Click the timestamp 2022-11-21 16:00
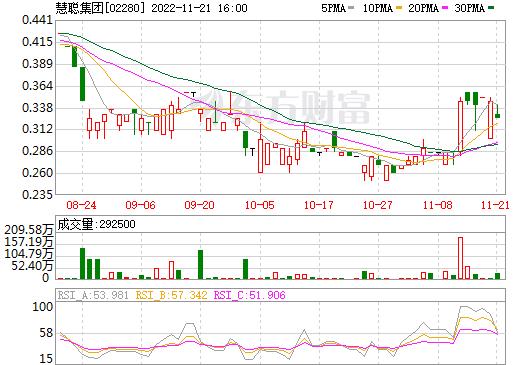 coord(199,8)
